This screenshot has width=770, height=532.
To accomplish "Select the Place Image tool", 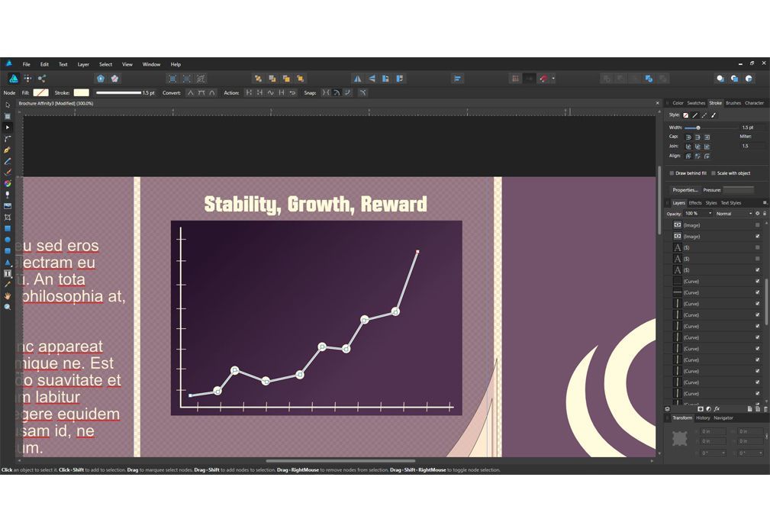I will (8, 206).
